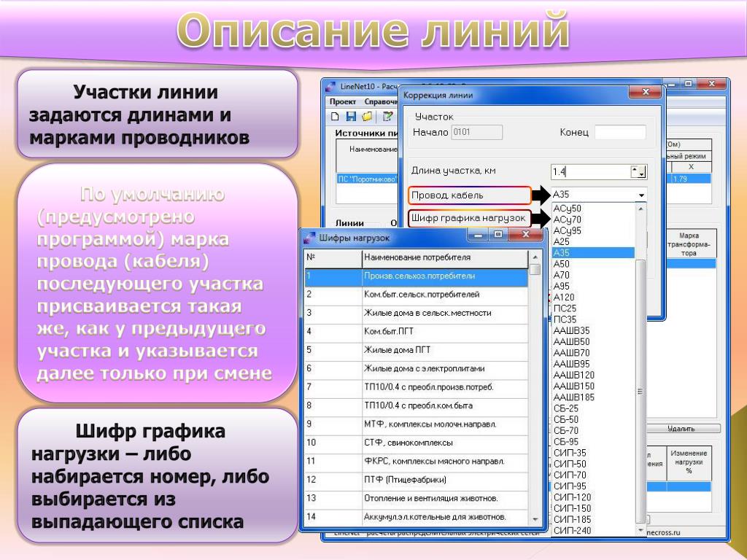Click the Длина участка field with 1.4
This screenshot has height=560, width=747.
(590, 172)
